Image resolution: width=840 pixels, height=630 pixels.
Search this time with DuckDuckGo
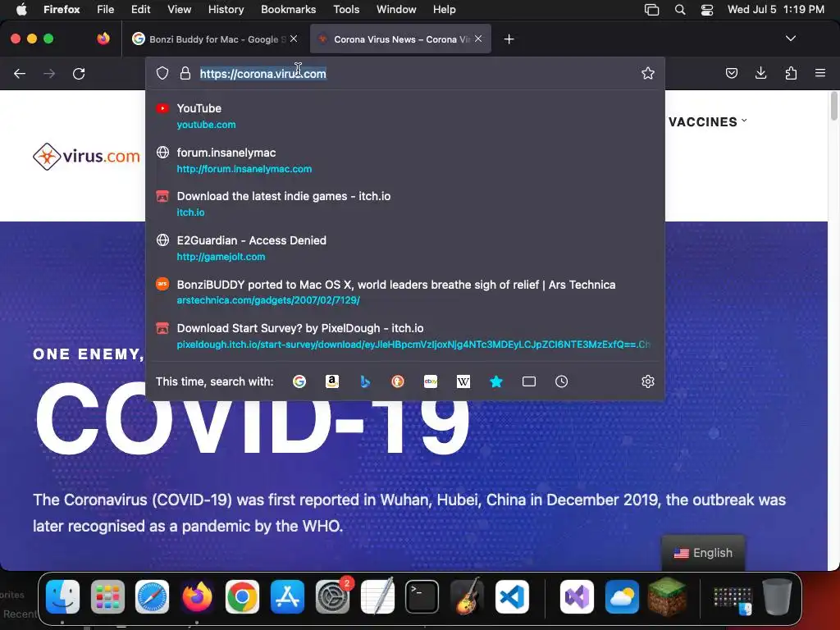[x=398, y=381]
